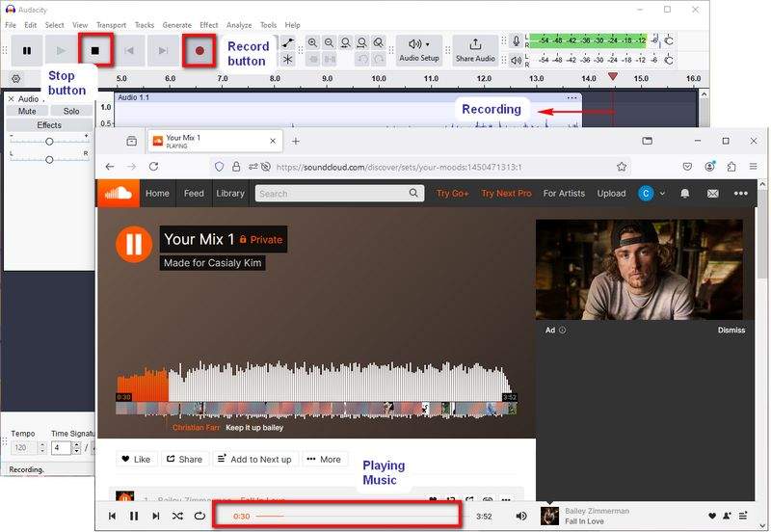Image resolution: width=771 pixels, height=532 pixels.
Task: Click the time signature stepper arrows in Audacity
Action: coord(76,448)
